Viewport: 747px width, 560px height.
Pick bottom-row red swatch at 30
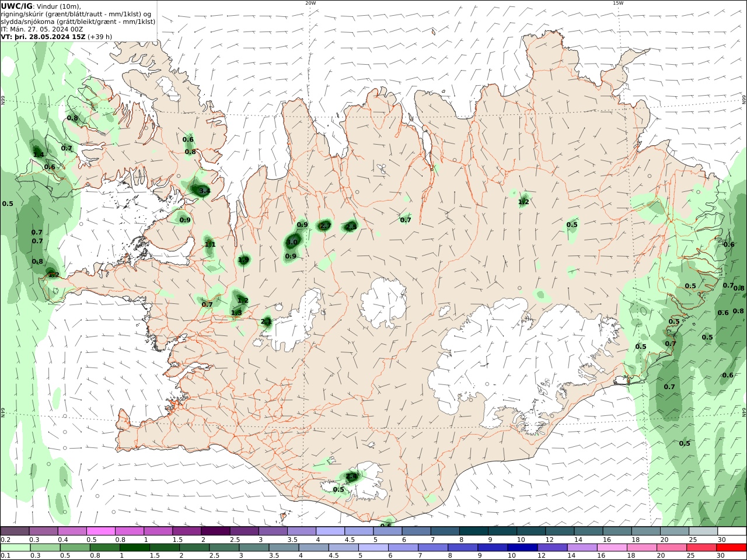(x=732, y=547)
